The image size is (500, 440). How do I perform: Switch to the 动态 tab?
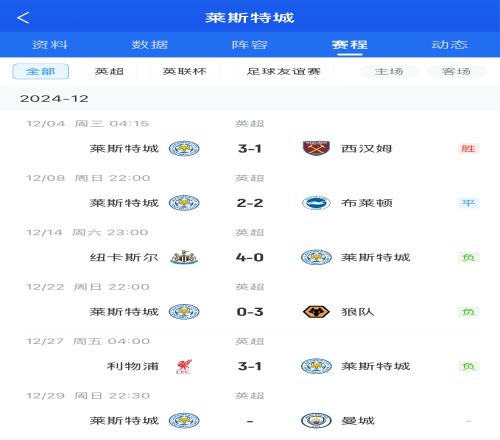(450, 45)
